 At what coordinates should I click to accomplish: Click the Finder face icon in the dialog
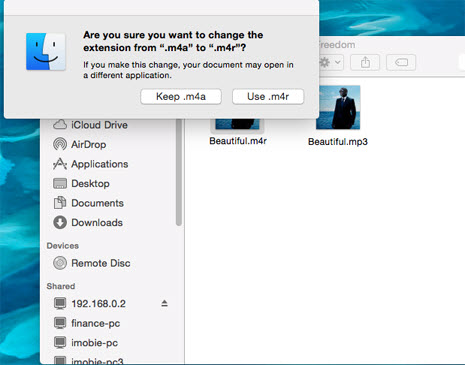tap(46, 51)
